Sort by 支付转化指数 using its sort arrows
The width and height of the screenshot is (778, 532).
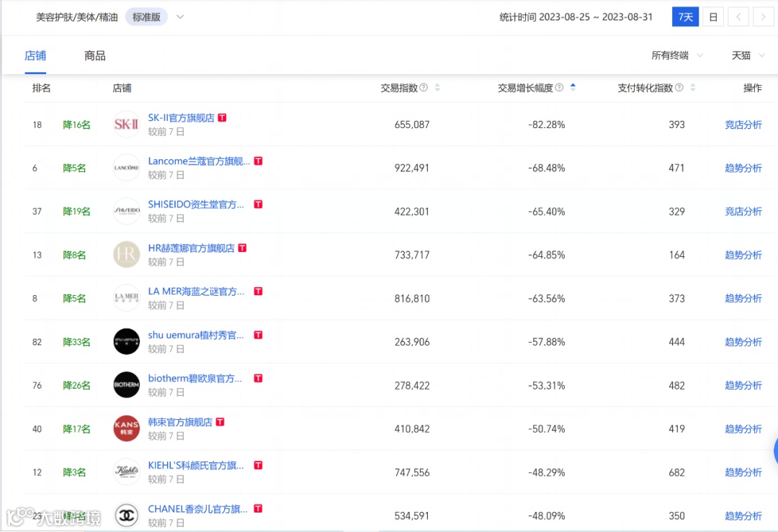(693, 87)
